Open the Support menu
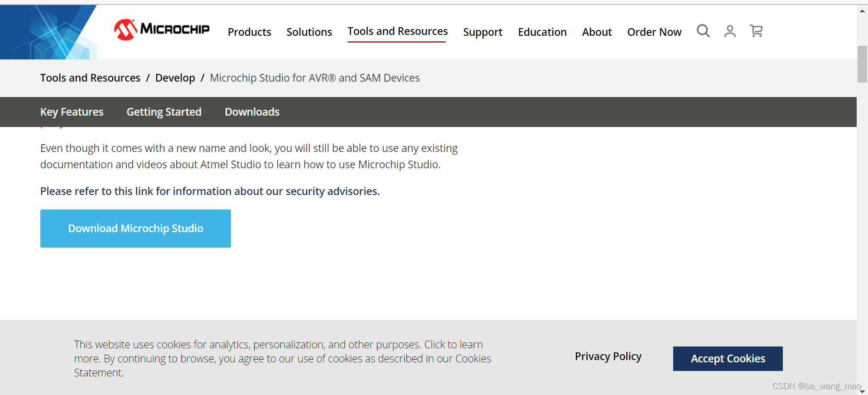The width and height of the screenshot is (868, 395). coord(483,32)
